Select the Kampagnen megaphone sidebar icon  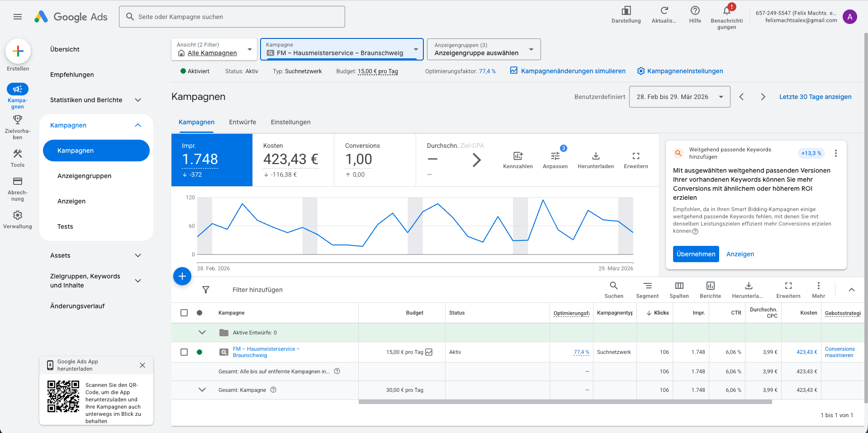[18, 89]
